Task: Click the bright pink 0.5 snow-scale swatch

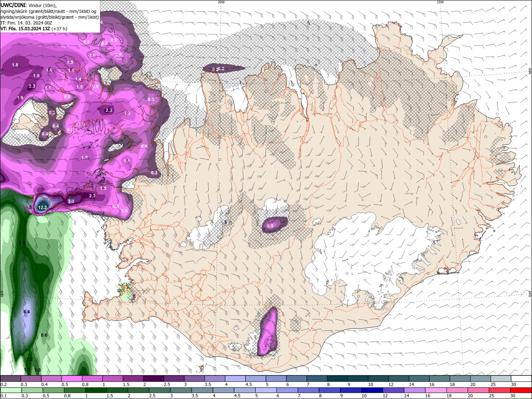Action: tap(71, 379)
